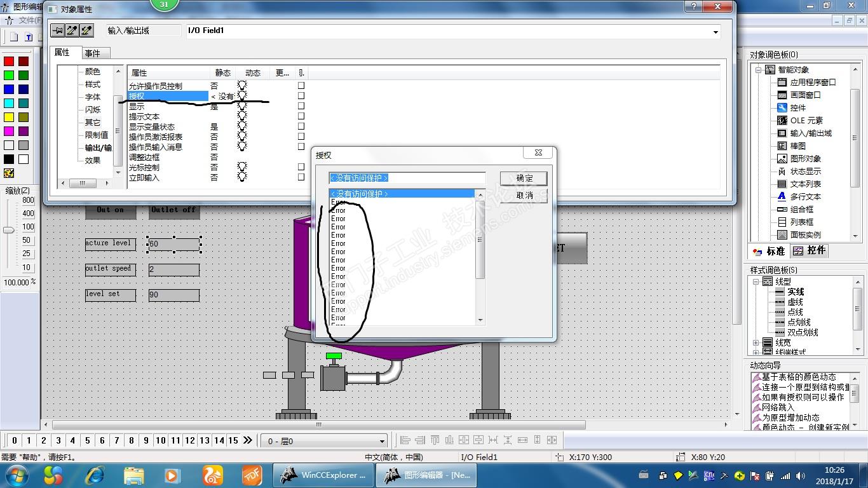
Task: Open the Windows Start menu
Action: click(x=16, y=475)
